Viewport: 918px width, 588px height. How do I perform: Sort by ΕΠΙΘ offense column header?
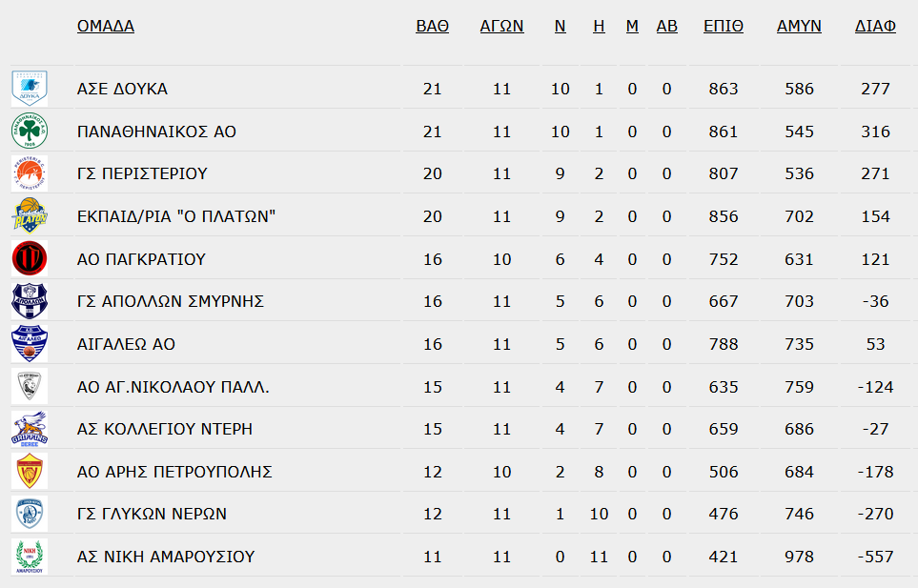click(x=723, y=27)
